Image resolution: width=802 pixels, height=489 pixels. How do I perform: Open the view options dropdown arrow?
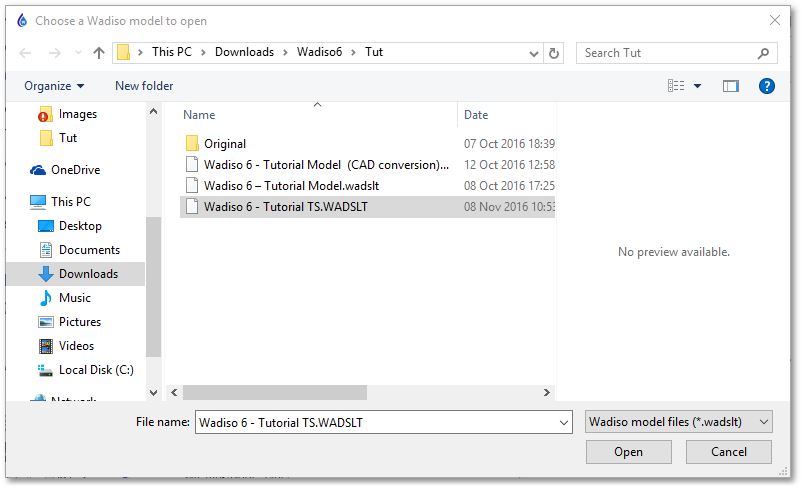coord(697,86)
